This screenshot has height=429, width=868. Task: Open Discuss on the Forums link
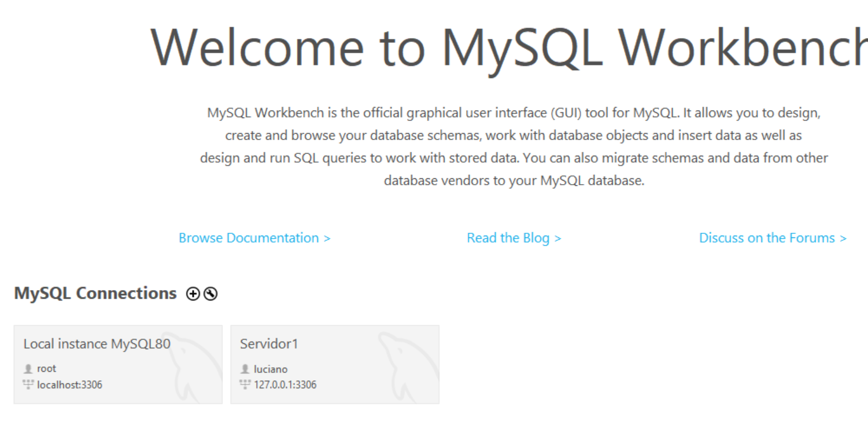(x=773, y=238)
